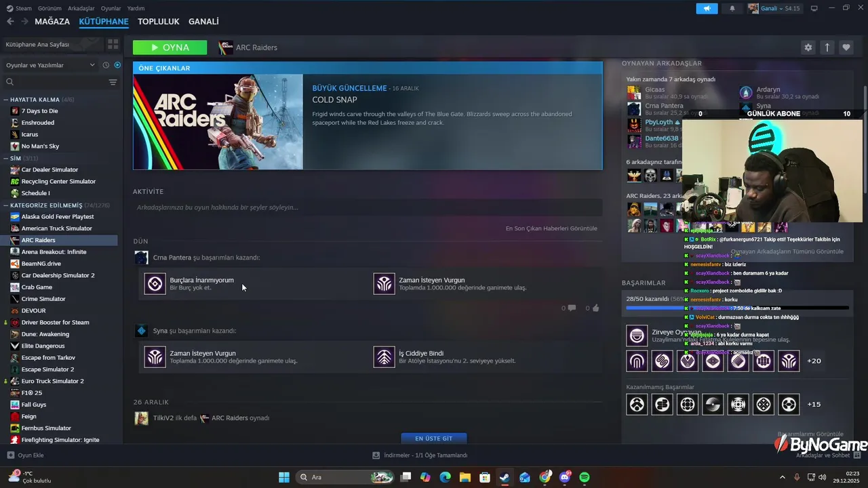Screen dimensions: 868x488
Task: Click the thumbs-up icon on Crna Pantera post
Action: pos(595,308)
